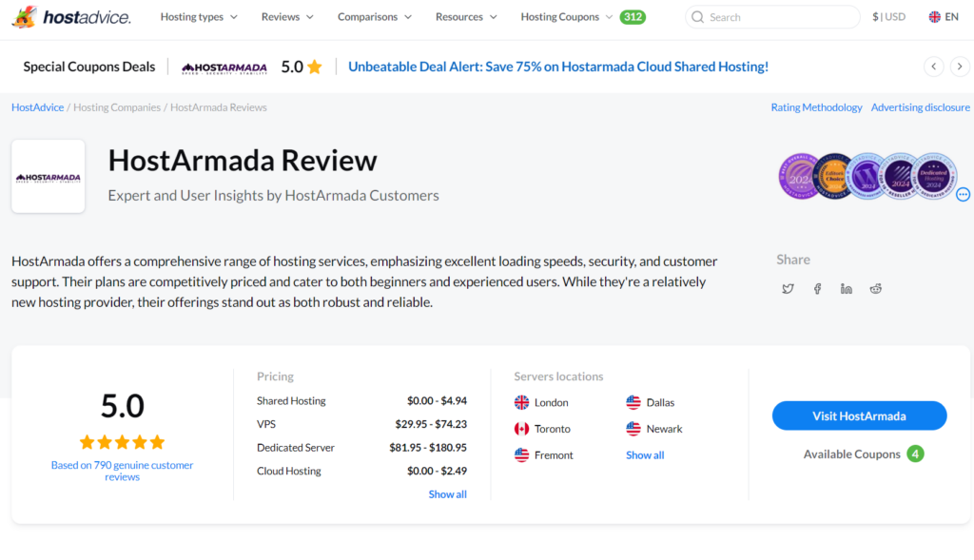
Task: Click Dedicated Server pricing row label
Action: coord(296,448)
